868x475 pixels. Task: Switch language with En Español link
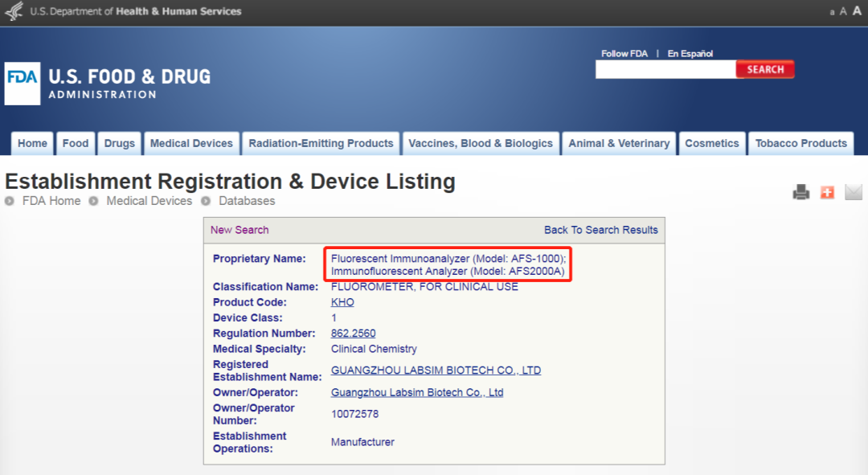[x=690, y=54]
